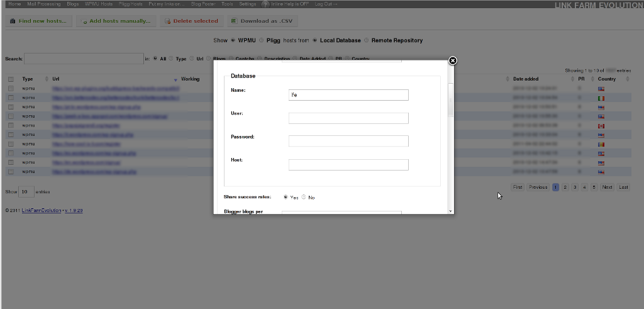Viewport: 644px width, 309px height.
Task: Click the Log Out link
Action: click(x=326, y=4)
